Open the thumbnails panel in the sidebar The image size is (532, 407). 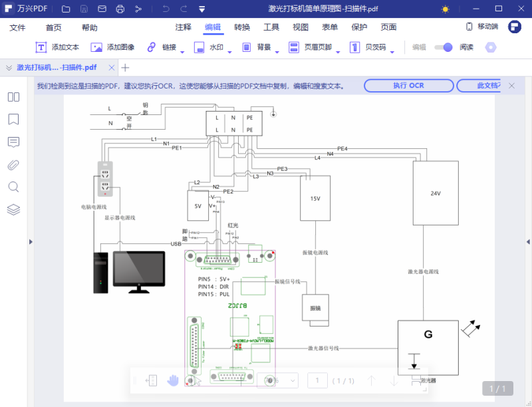pos(13,97)
